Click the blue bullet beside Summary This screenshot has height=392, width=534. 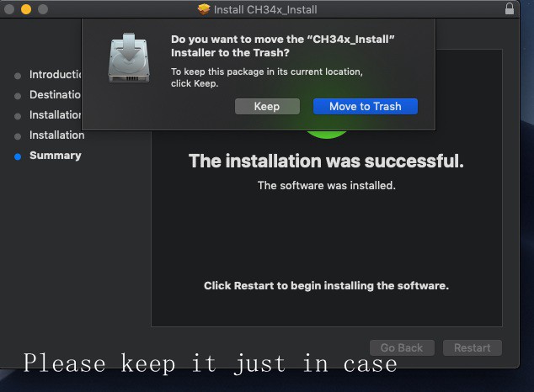coord(18,156)
